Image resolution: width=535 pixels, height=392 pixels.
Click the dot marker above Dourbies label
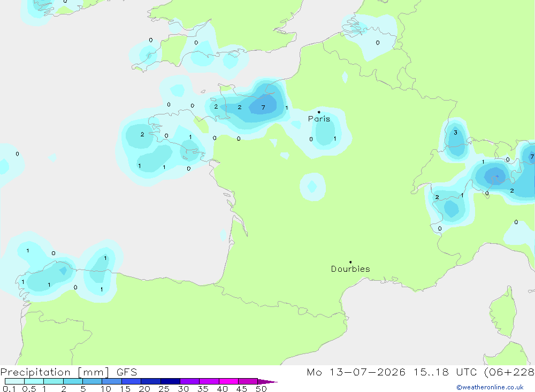tap(350, 262)
